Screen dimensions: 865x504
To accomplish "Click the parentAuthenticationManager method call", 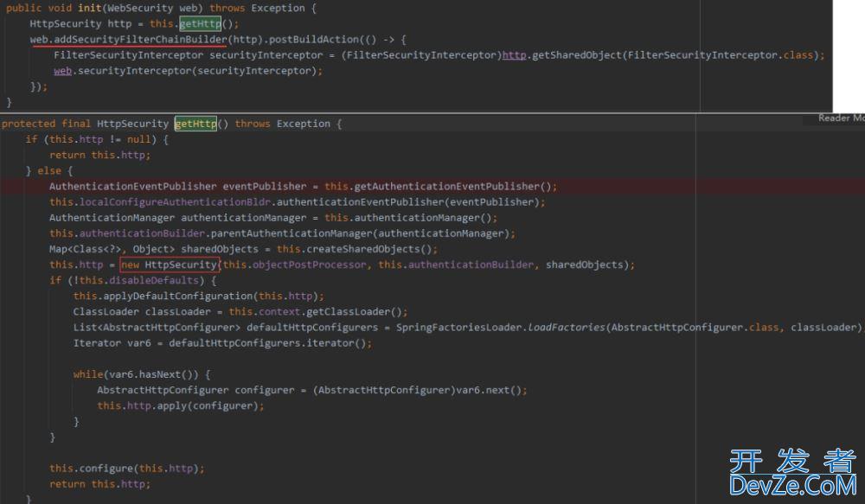I will (292, 233).
